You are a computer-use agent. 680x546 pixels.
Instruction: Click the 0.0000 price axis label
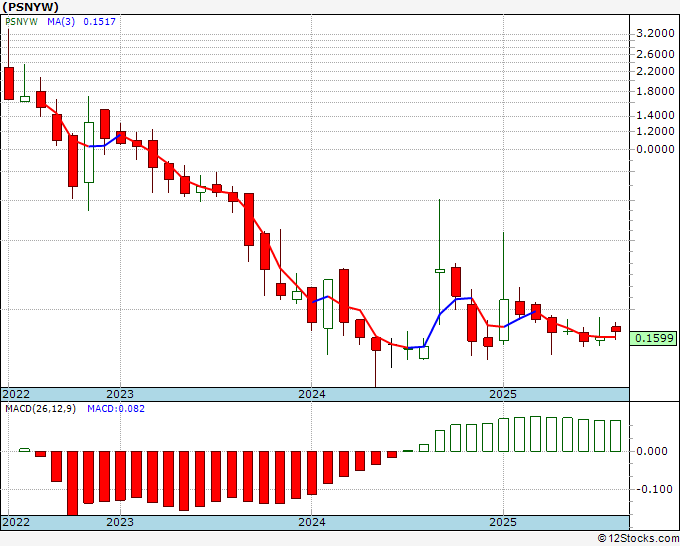click(x=655, y=149)
